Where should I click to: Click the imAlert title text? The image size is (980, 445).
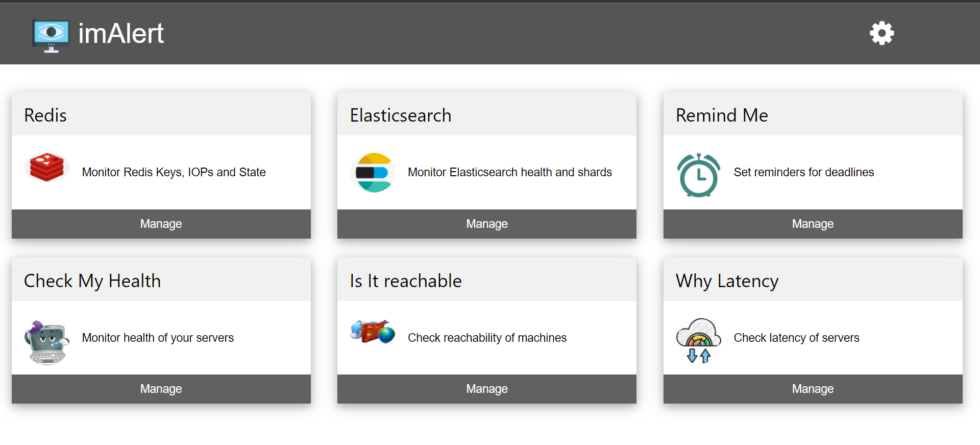tap(121, 34)
